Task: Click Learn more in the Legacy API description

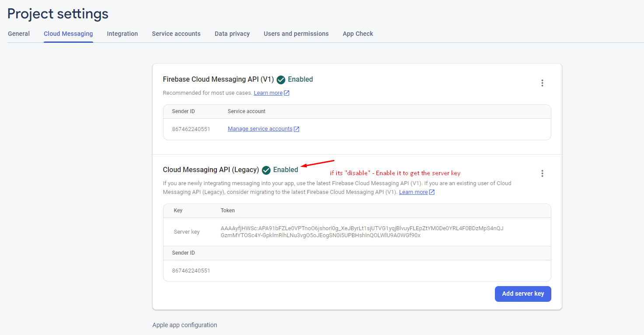Action: [413, 192]
